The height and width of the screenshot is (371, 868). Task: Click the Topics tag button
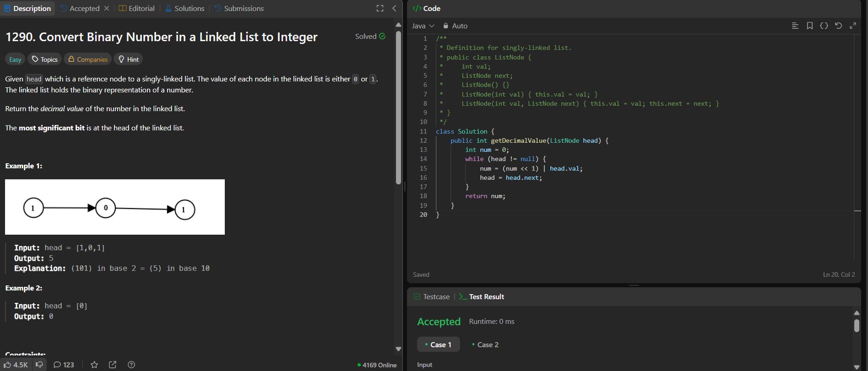coord(44,59)
